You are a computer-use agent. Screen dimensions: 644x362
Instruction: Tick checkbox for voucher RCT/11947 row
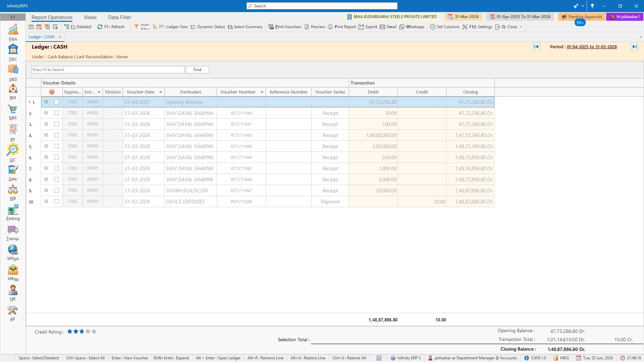click(x=57, y=190)
